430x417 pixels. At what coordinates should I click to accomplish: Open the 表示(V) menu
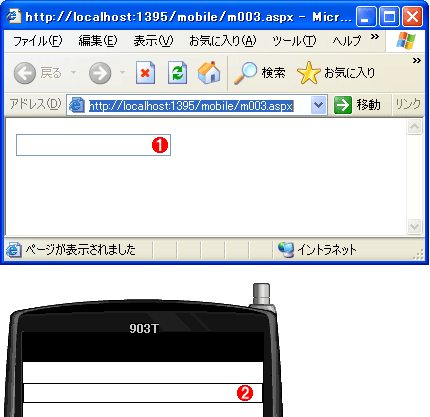[x=153, y=41]
